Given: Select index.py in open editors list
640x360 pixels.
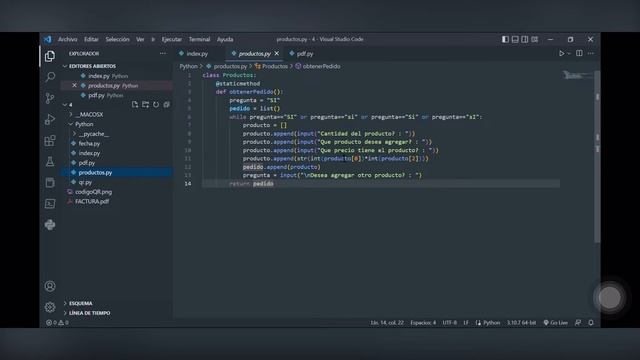Looking at the screenshot, I should tap(99, 76).
